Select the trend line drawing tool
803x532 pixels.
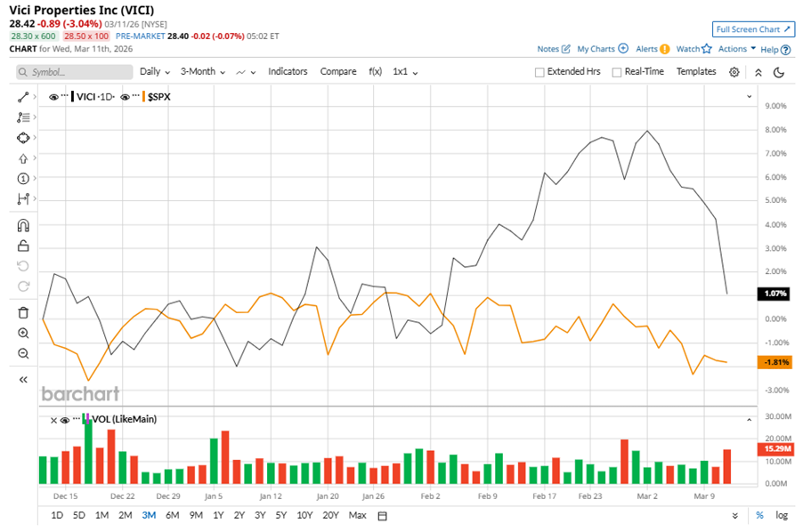tap(23, 96)
